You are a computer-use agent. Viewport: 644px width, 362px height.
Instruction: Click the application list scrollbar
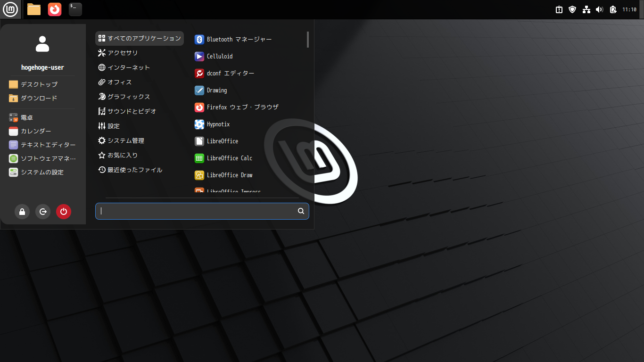pos(307,40)
